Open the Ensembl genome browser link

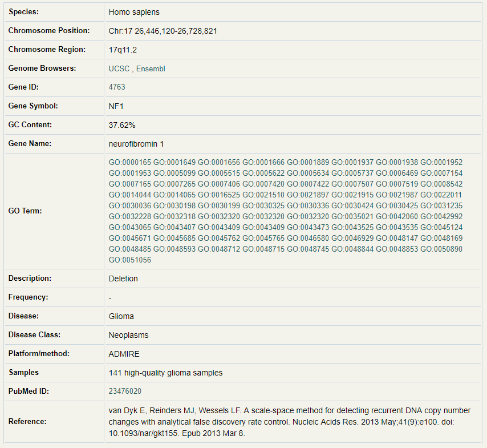151,68
